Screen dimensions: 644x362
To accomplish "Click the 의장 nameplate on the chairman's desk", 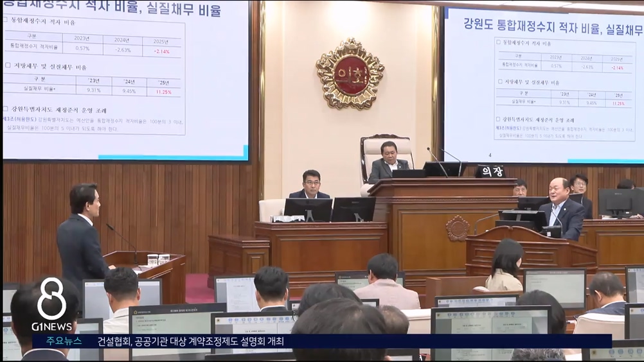I will 490,171.
